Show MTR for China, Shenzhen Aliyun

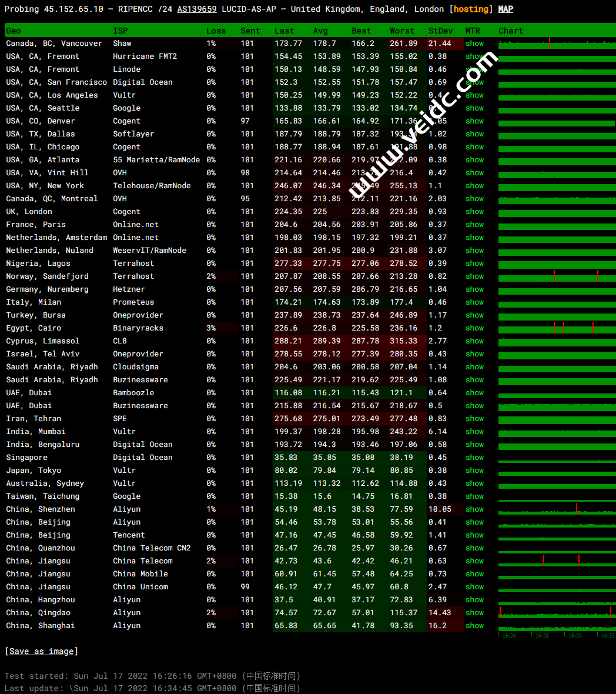tap(474, 509)
